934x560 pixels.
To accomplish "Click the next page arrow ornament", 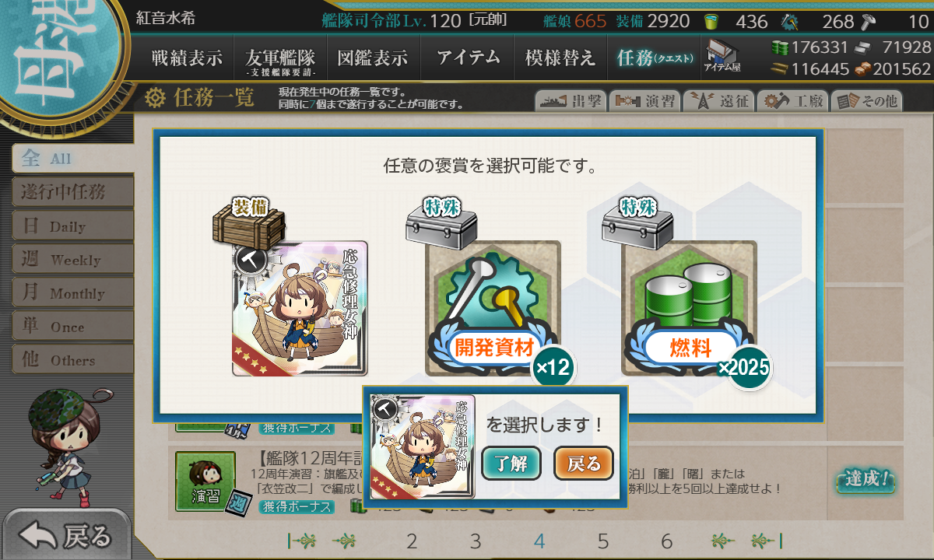I will click(x=723, y=541).
